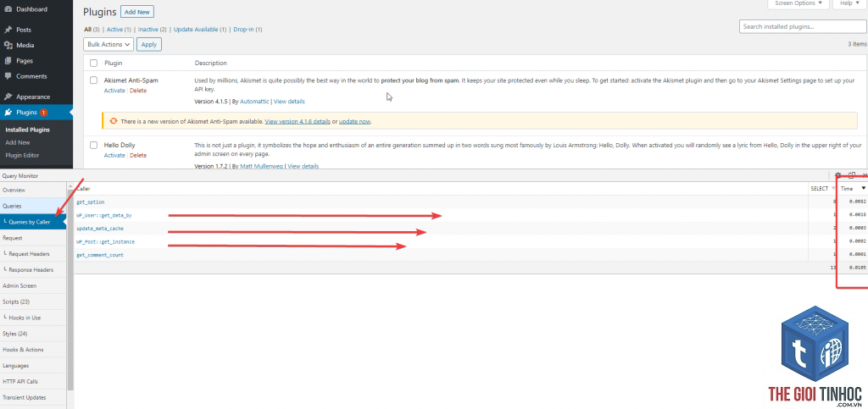Open Akismet View details link

289,102
